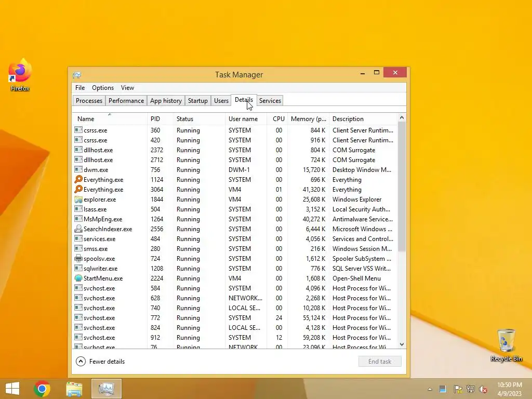Click the spoolsv.exe printer icon
This screenshot has height=399, width=532.
coord(78,258)
